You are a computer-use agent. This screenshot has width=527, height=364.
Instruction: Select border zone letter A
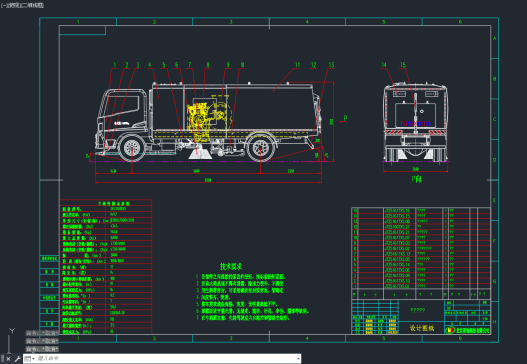coord(494,38)
